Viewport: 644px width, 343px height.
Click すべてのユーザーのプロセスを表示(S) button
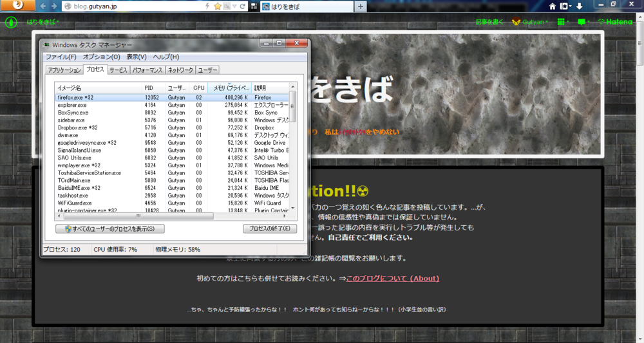pyautogui.click(x=110, y=228)
